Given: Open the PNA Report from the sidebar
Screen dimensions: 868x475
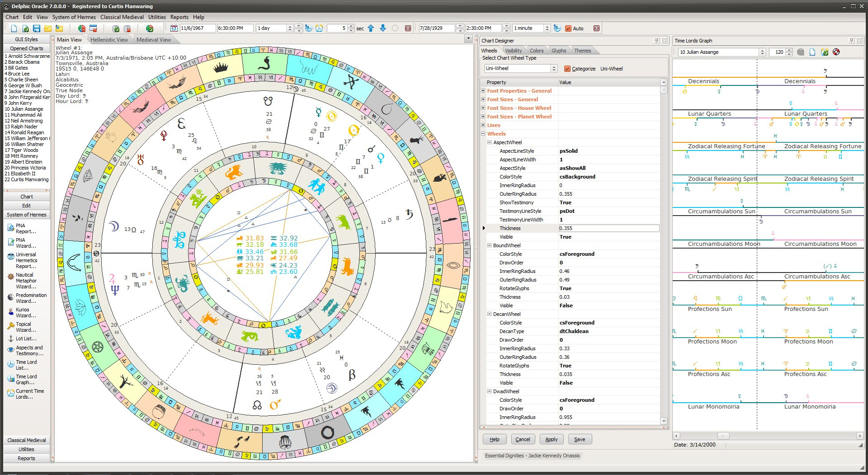Looking at the screenshot, I should pyautogui.click(x=26, y=228).
